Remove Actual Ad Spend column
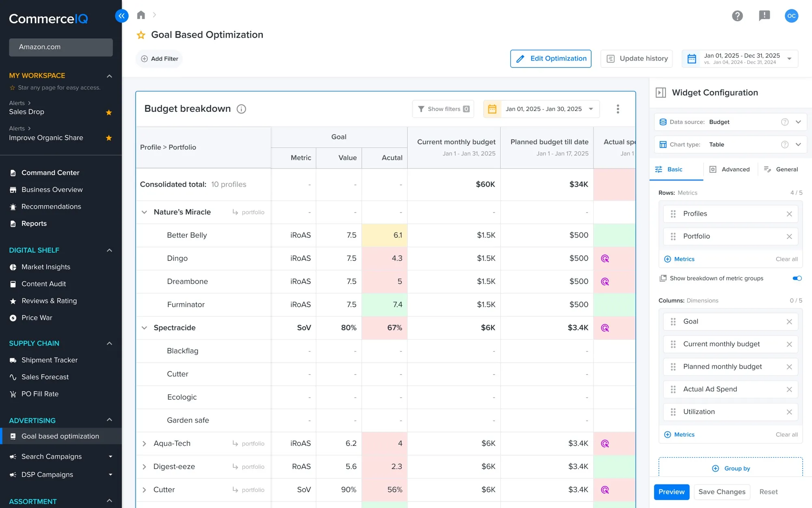 click(789, 389)
